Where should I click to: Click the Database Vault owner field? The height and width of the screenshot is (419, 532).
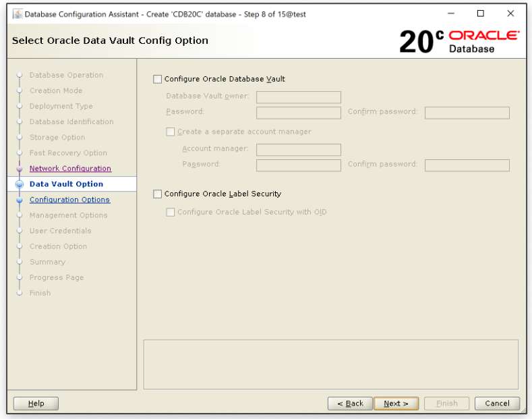[x=298, y=97]
